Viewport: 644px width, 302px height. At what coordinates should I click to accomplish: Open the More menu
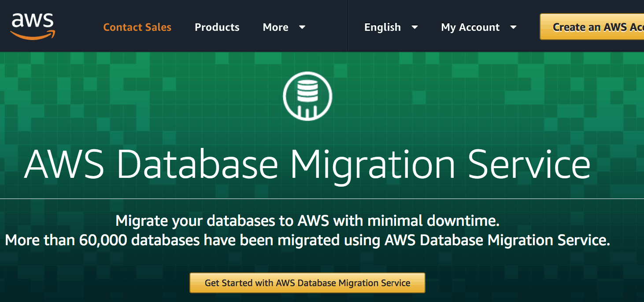pos(276,27)
